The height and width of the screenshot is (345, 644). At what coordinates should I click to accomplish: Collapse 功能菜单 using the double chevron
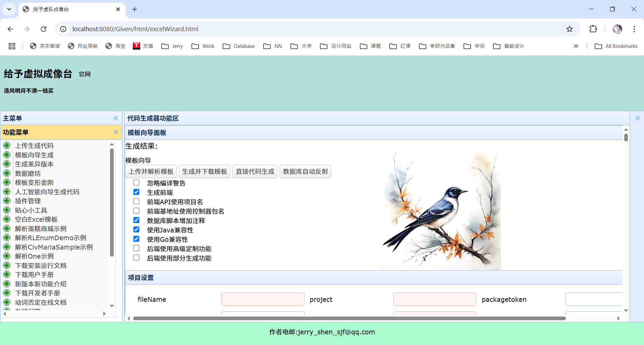[116, 132]
